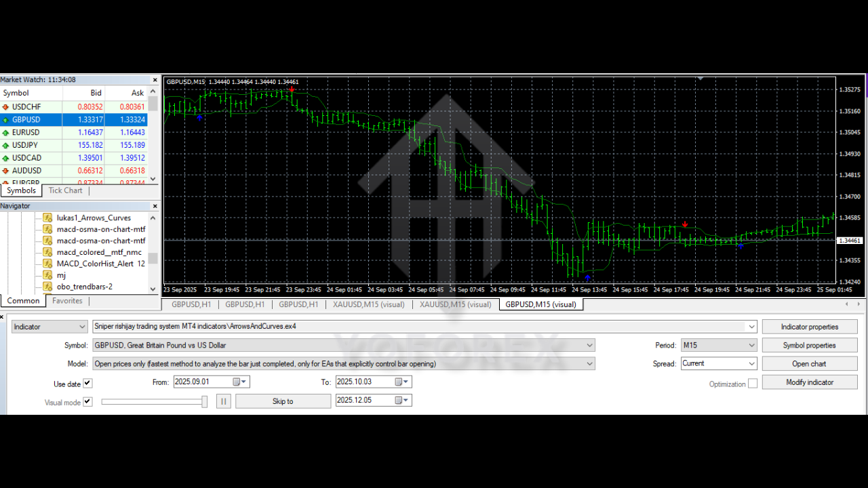The width and height of the screenshot is (868, 488).
Task: Enable the Optimization checkbox
Action: pos(753,383)
